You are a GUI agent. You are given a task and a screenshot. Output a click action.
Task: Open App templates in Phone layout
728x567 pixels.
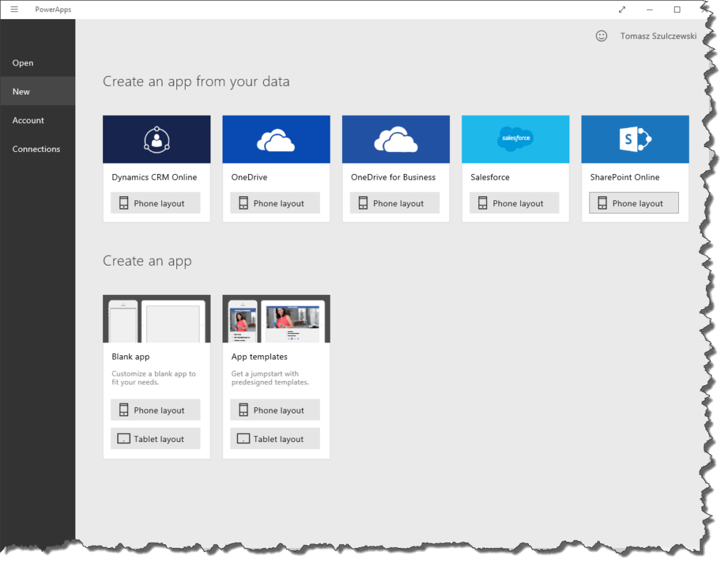tap(275, 410)
